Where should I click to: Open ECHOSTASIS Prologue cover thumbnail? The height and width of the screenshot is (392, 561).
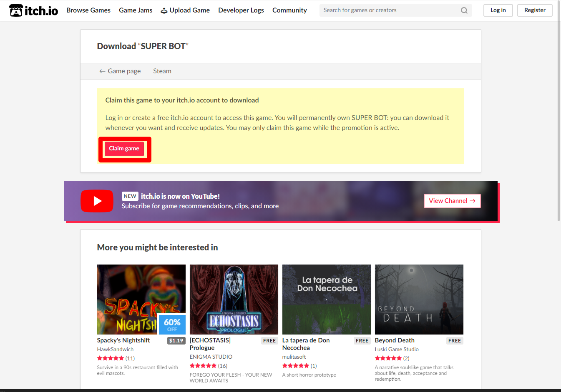234,300
